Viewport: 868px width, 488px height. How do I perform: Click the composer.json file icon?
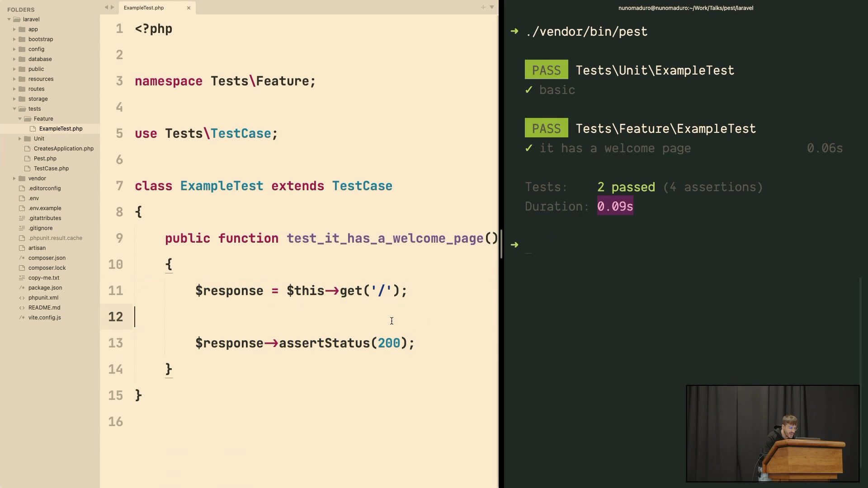(22, 258)
